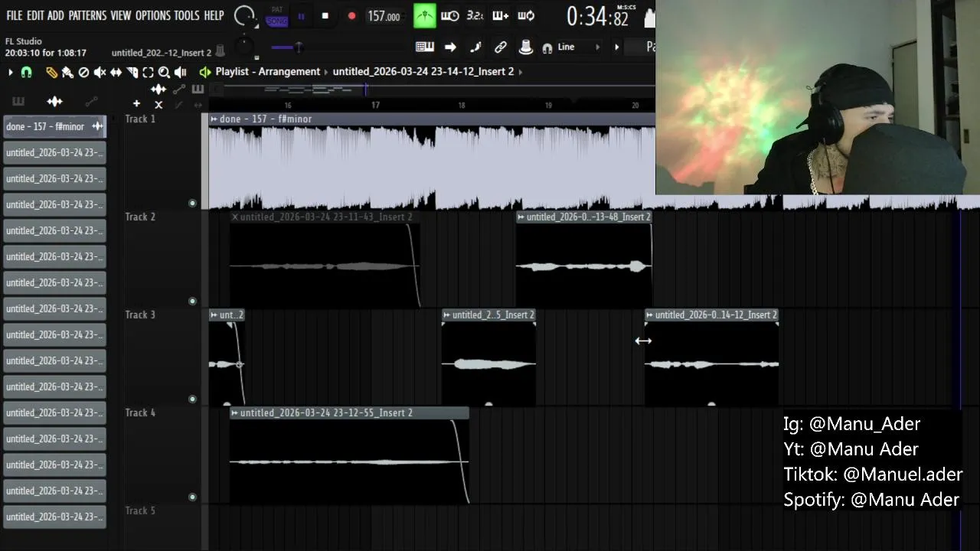Toggle the green playlist snap magnet
This screenshot has height=551, width=980.
[26, 72]
